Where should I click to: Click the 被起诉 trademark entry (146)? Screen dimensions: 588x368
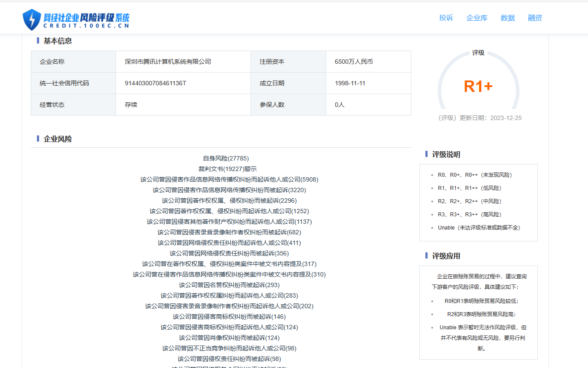[229, 317]
